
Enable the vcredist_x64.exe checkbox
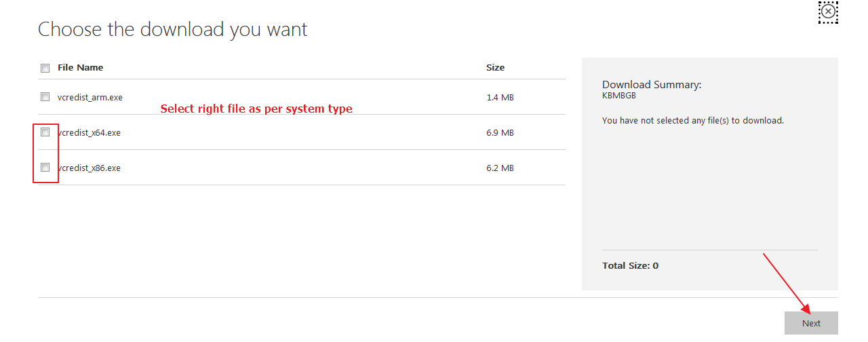(x=45, y=132)
